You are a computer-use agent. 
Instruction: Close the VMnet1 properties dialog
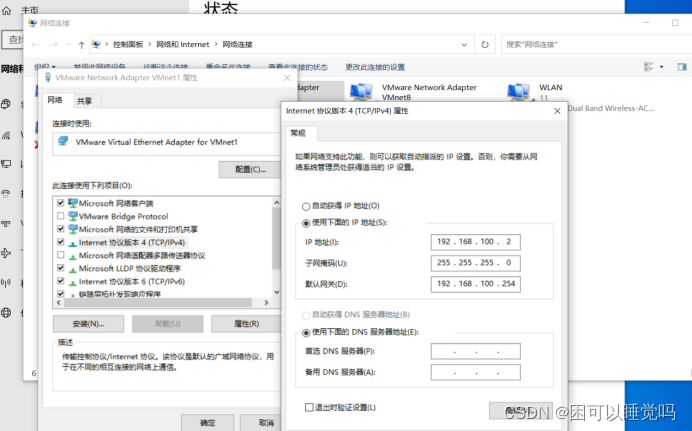pyautogui.click(x=287, y=78)
